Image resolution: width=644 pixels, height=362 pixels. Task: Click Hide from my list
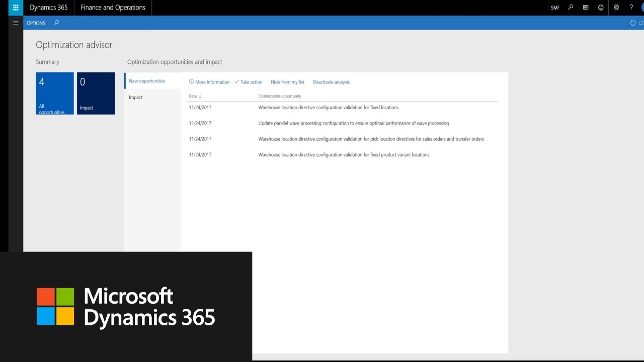(287, 82)
